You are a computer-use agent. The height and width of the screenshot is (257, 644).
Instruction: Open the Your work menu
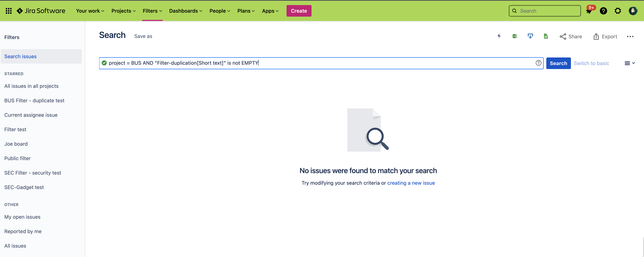pyautogui.click(x=90, y=11)
